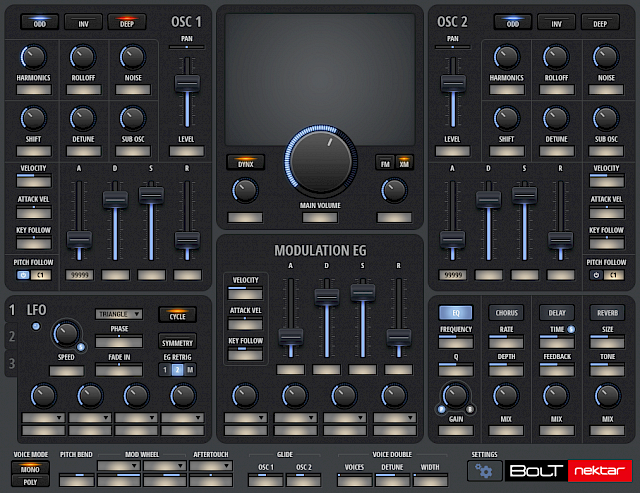The height and width of the screenshot is (493, 640).
Task: Click the OSC 1 Sub Osc knob
Action: point(130,119)
